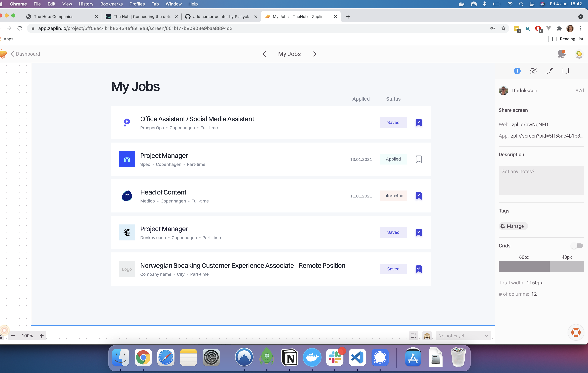Toggle the Grids switch
The image size is (588, 373).
[577, 246]
